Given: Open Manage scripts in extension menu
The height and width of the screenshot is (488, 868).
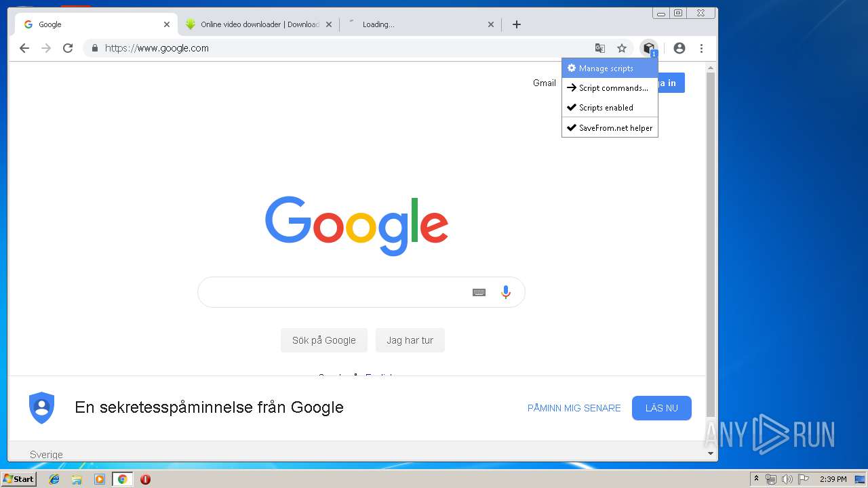Looking at the screenshot, I should 610,68.
